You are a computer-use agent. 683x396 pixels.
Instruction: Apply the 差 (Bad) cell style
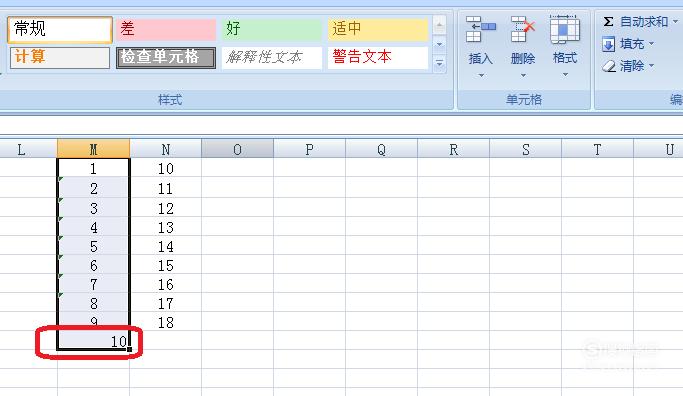[166, 30]
